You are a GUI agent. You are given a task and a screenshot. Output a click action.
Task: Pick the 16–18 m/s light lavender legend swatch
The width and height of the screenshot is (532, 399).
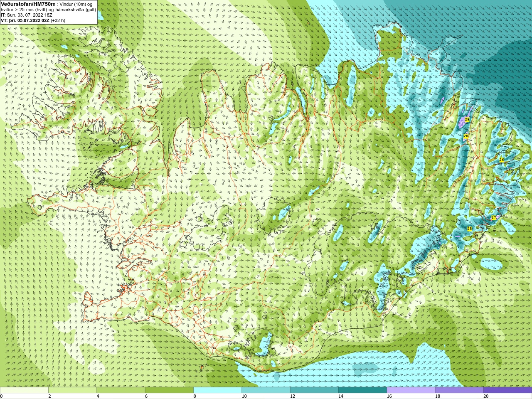coord(411,390)
